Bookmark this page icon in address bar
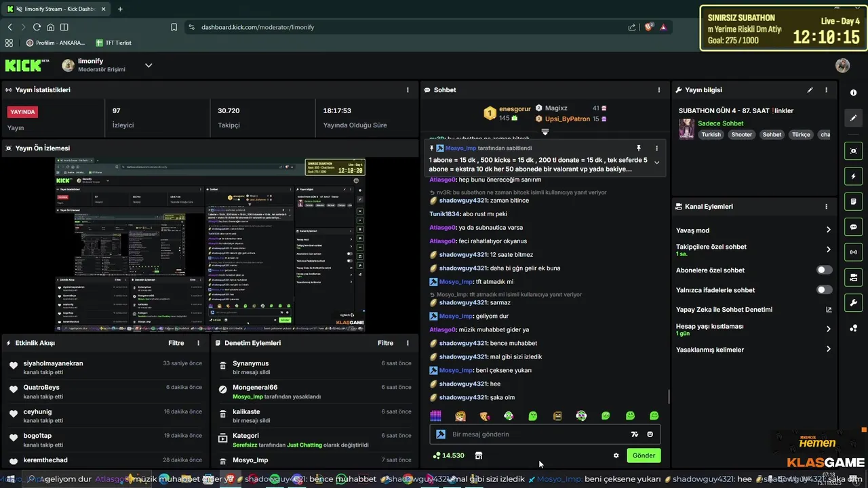Image resolution: width=868 pixels, height=488 pixels. [174, 27]
